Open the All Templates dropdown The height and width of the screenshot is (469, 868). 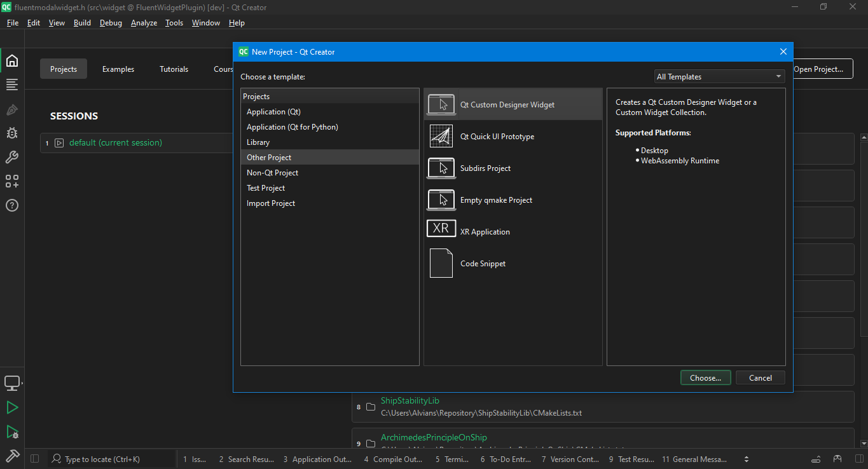[720, 77]
